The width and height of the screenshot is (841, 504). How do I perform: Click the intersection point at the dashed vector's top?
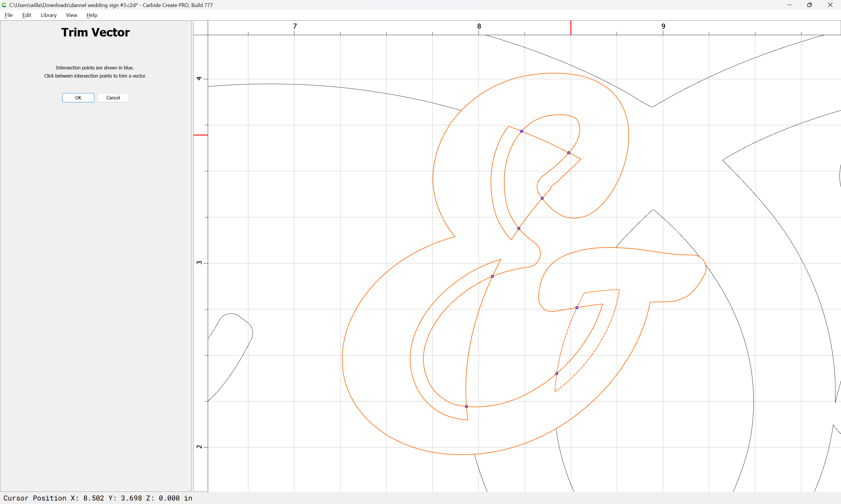point(577,308)
